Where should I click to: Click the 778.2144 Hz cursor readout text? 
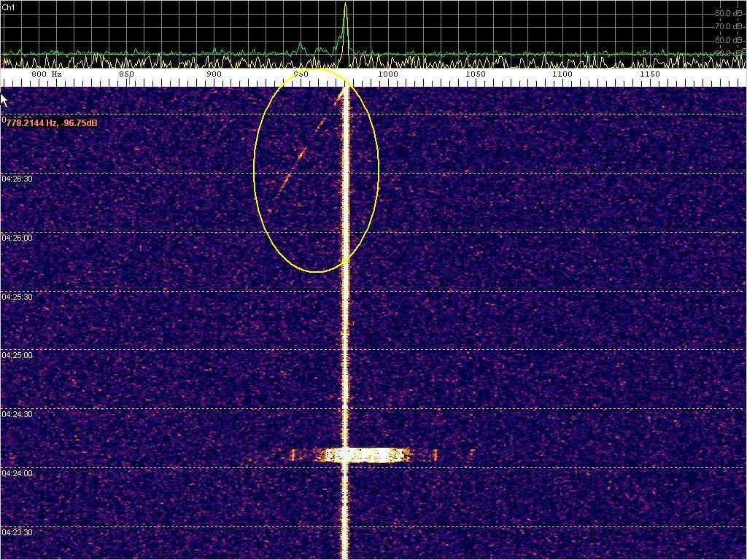point(52,123)
